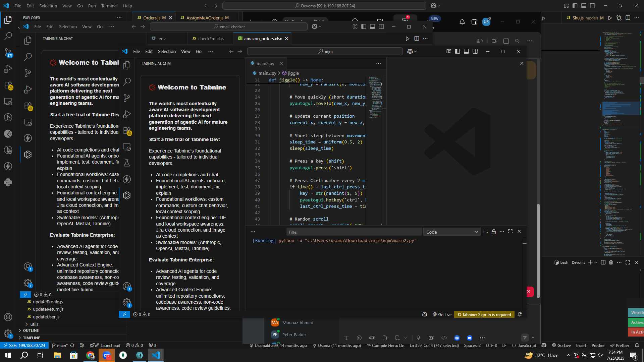This screenshot has height=362, width=644.
Task: Open Testing flask view in mjm window
Action: pyautogui.click(x=127, y=163)
